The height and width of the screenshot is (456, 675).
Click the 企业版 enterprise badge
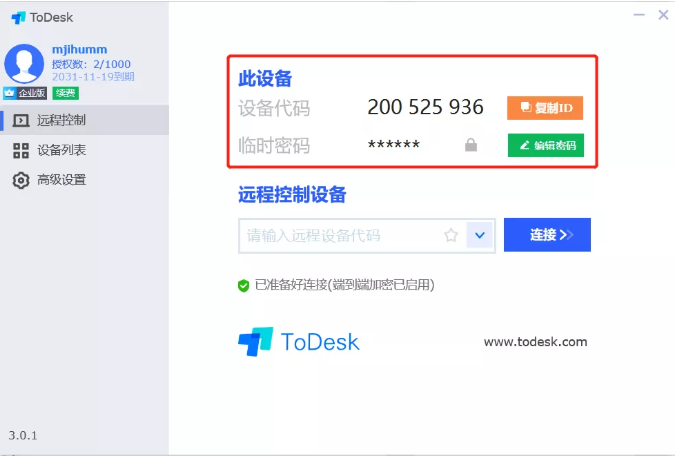tap(26, 93)
